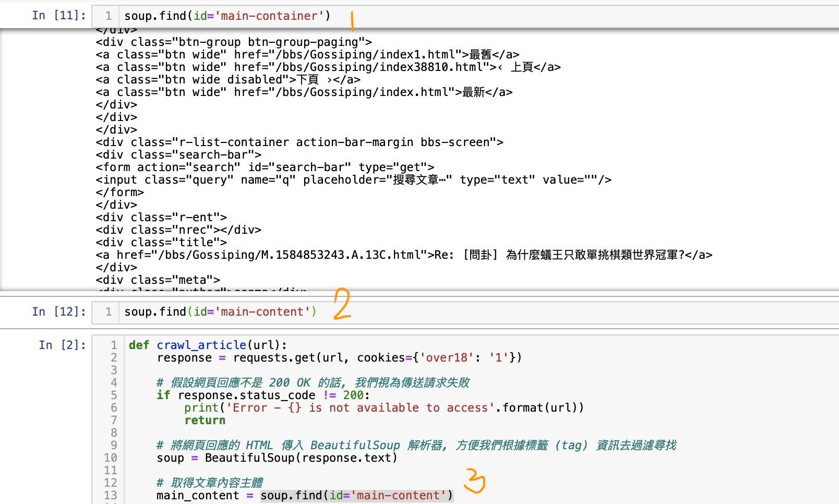Viewport: 839px width, 504px height.
Task: Click output line r-list-container action-bar-margin bbs-screen
Action: tap(299, 142)
